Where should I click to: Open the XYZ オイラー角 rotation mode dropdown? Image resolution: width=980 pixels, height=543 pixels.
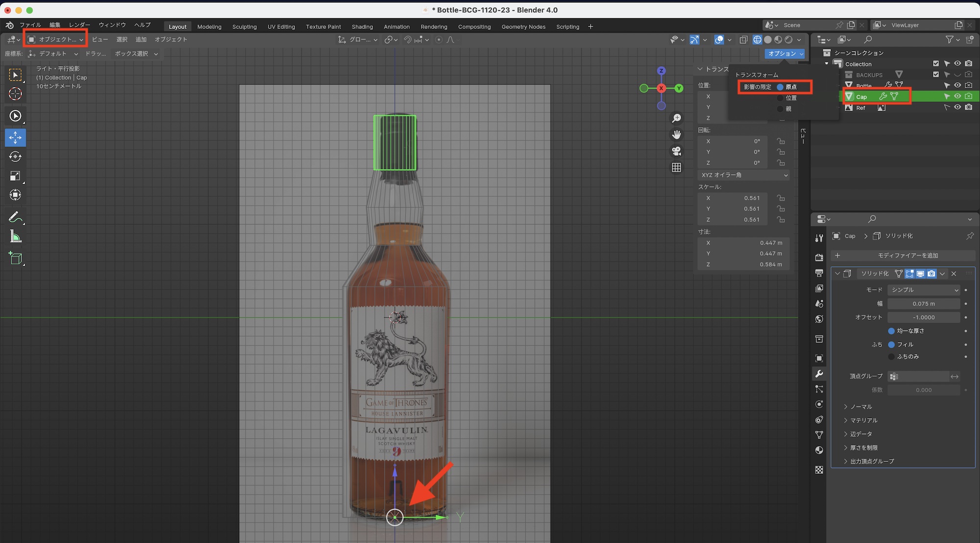coord(743,175)
